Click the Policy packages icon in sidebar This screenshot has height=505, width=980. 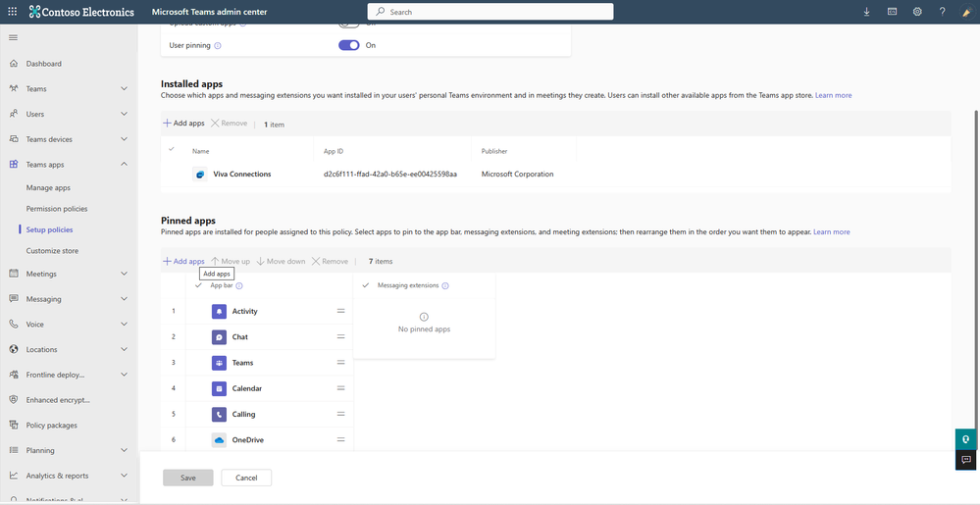14,425
